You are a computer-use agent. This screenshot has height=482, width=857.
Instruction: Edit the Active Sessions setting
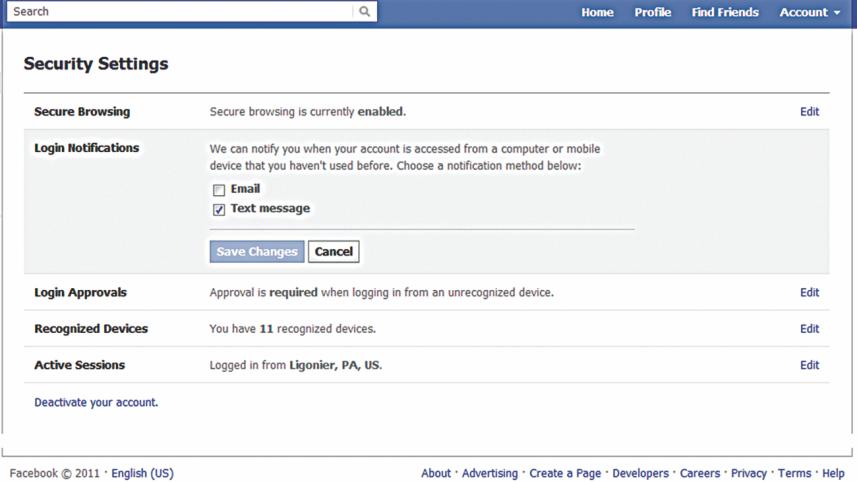coord(809,365)
